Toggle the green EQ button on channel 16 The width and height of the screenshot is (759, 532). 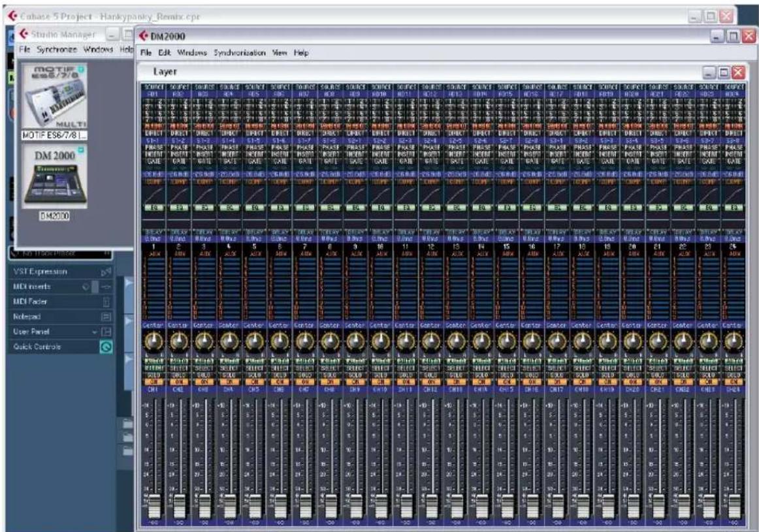click(x=532, y=208)
